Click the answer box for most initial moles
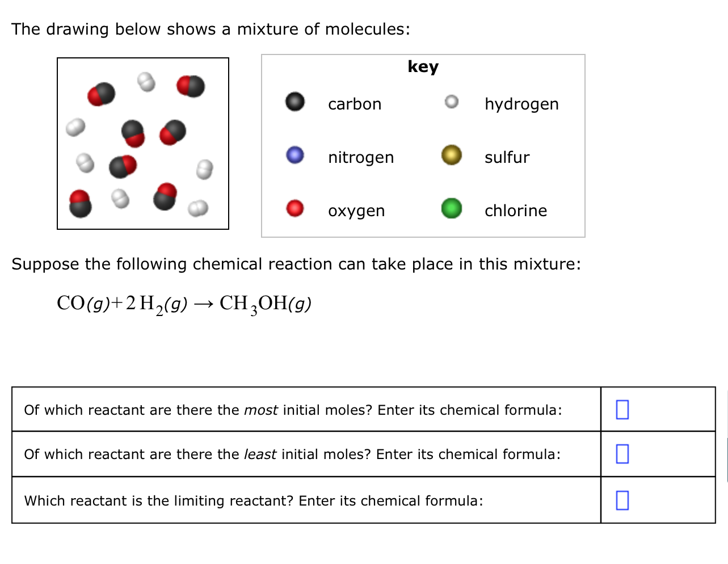The width and height of the screenshot is (728, 564). pos(622,409)
